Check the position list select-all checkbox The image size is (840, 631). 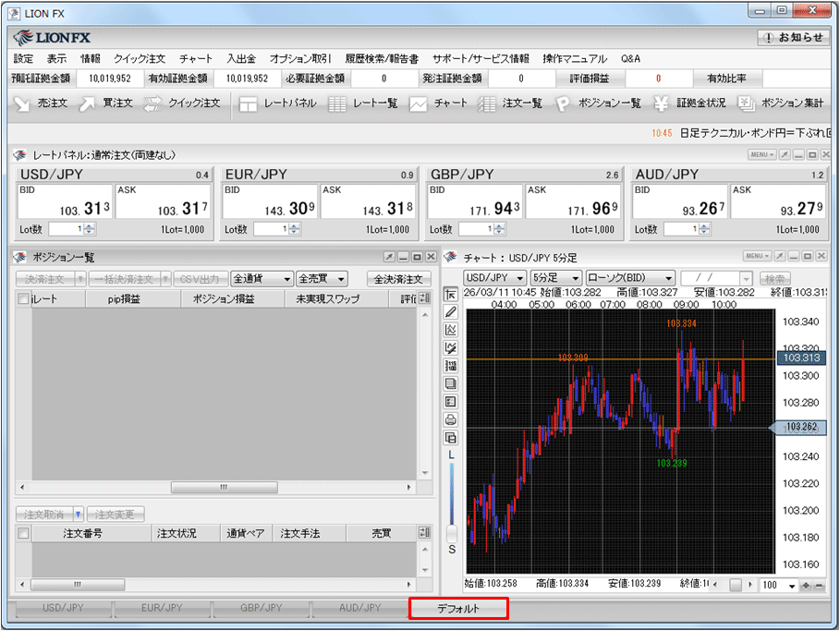coord(24,298)
